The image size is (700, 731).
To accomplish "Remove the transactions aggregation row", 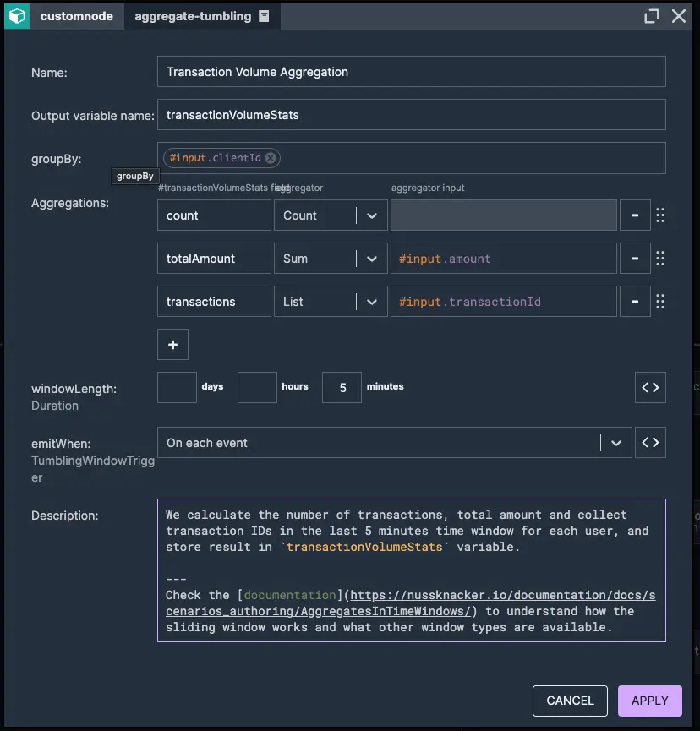I will [x=635, y=302].
